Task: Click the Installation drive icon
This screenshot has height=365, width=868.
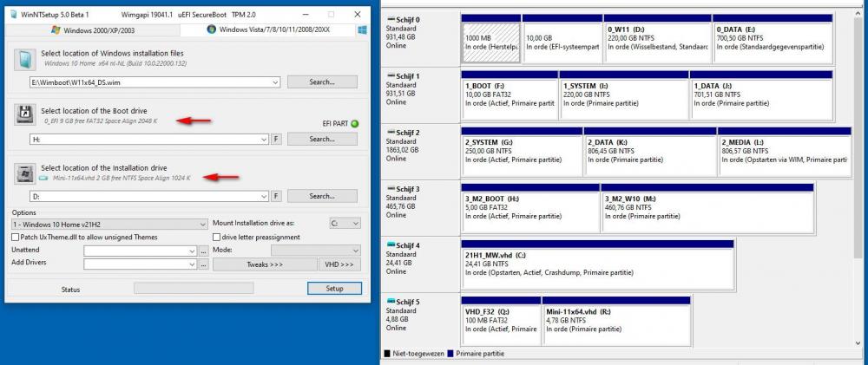Action: (x=24, y=173)
